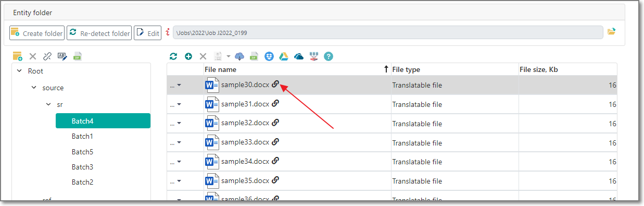Click link icon next to sample34.docx
The height and width of the screenshot is (206, 644).
(x=275, y=161)
